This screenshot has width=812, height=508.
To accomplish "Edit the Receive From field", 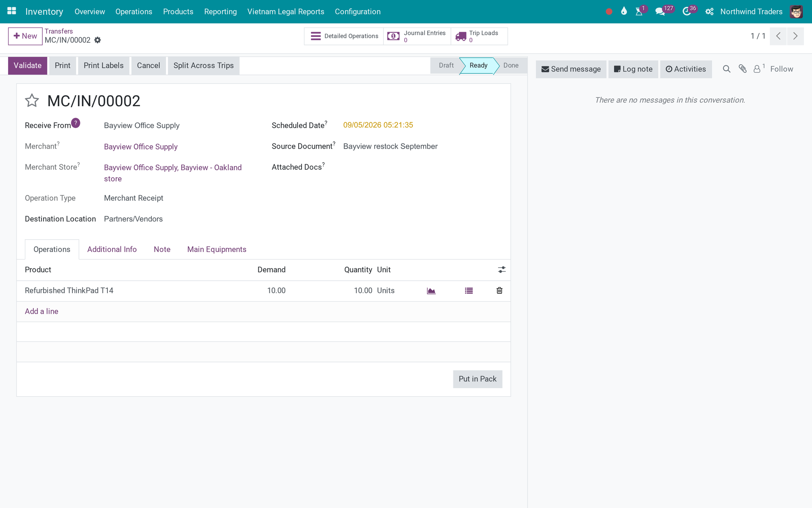I will [x=142, y=125].
